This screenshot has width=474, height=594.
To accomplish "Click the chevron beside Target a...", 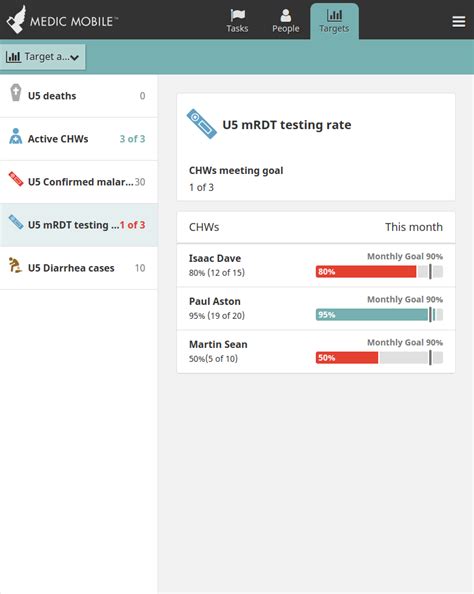I will (74, 58).
